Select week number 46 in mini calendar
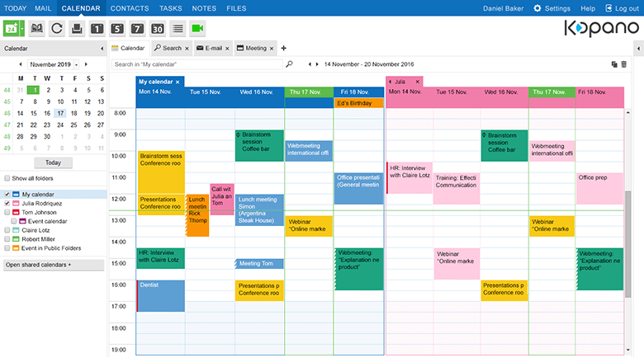The height and width of the screenshot is (358, 644). [7, 113]
